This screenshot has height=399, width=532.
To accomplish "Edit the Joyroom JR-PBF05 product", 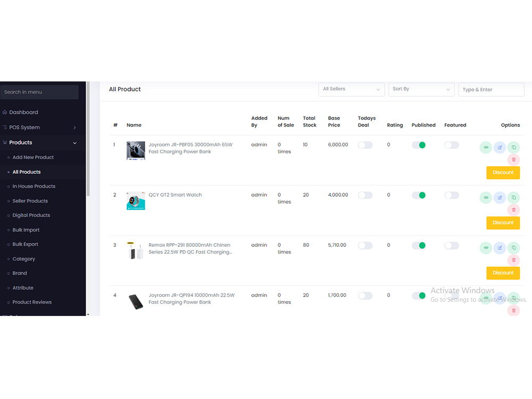I will [500, 147].
